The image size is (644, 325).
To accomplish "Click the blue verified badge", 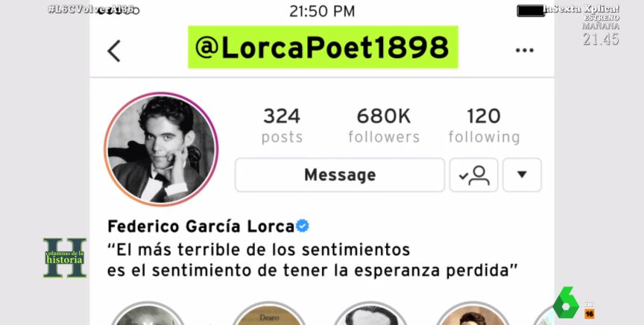I will (x=303, y=226).
